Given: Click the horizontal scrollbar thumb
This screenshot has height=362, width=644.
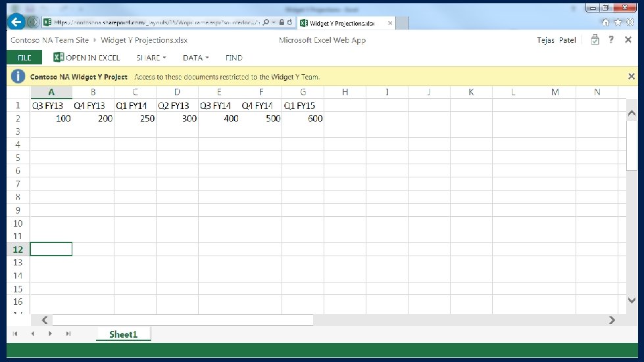Looking at the screenshot, I should 183,320.
